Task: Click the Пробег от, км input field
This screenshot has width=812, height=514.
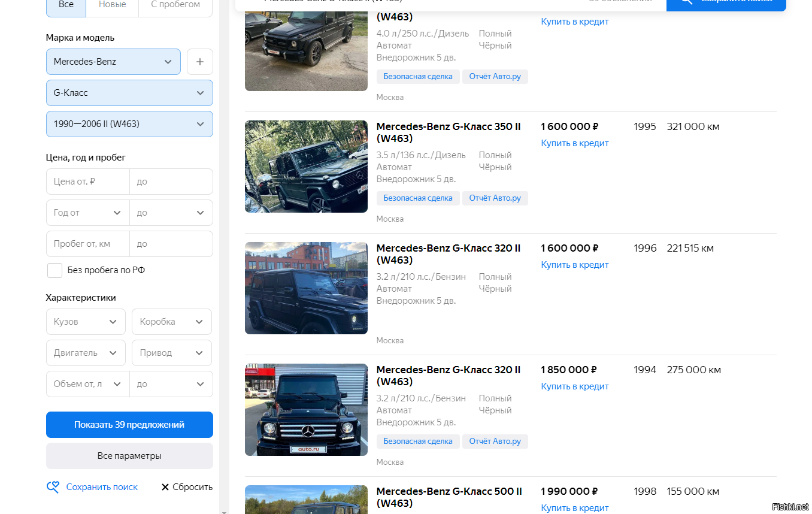Action: (x=87, y=244)
